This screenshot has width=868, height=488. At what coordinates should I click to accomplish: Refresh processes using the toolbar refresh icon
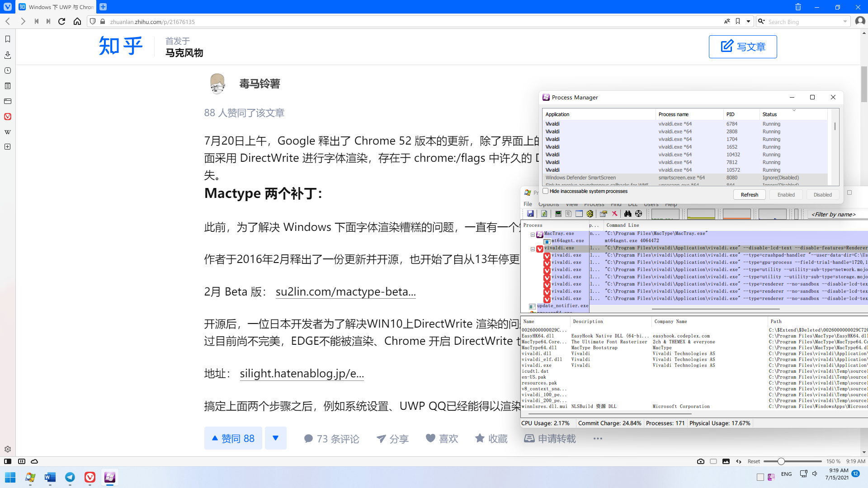pyautogui.click(x=544, y=214)
